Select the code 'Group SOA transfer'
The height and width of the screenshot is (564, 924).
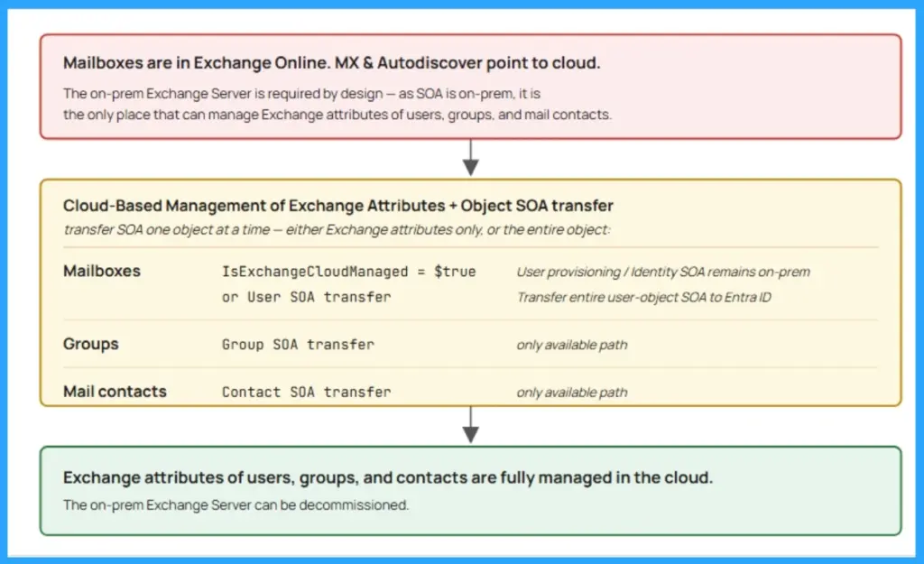click(x=298, y=345)
